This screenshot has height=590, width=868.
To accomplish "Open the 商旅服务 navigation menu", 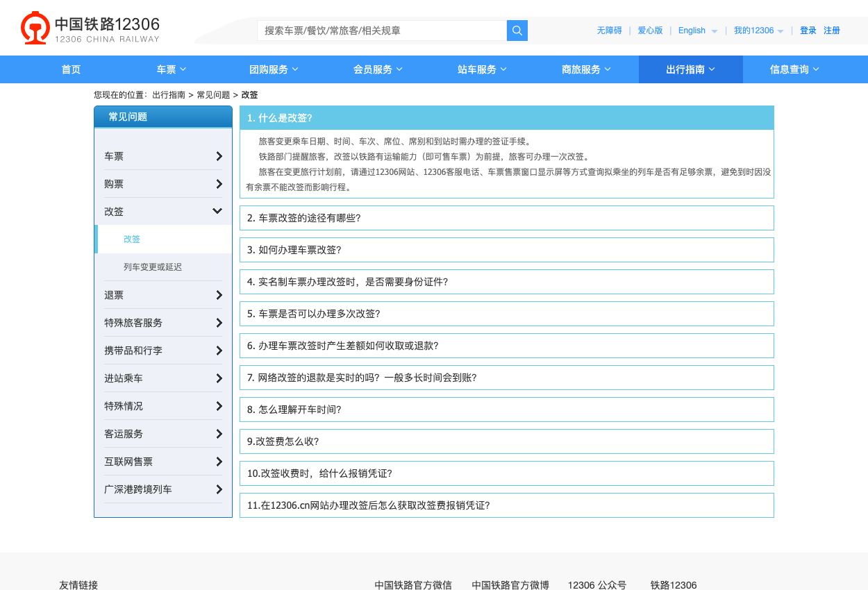I will click(x=587, y=69).
